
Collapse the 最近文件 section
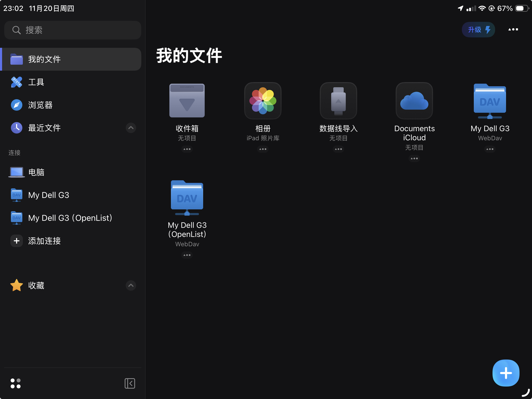point(131,128)
